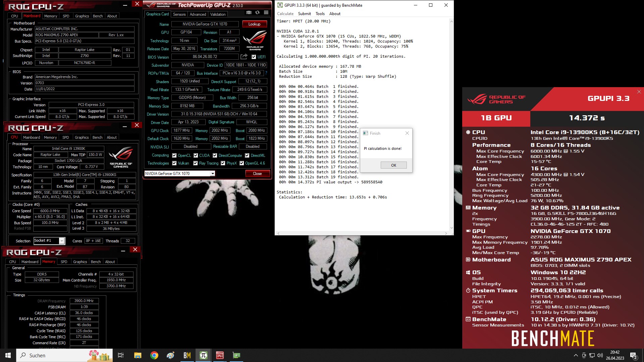Click the DRAM Frequency value '3900.0 MHz'
This screenshot has height=362, width=644.
[x=84, y=301]
